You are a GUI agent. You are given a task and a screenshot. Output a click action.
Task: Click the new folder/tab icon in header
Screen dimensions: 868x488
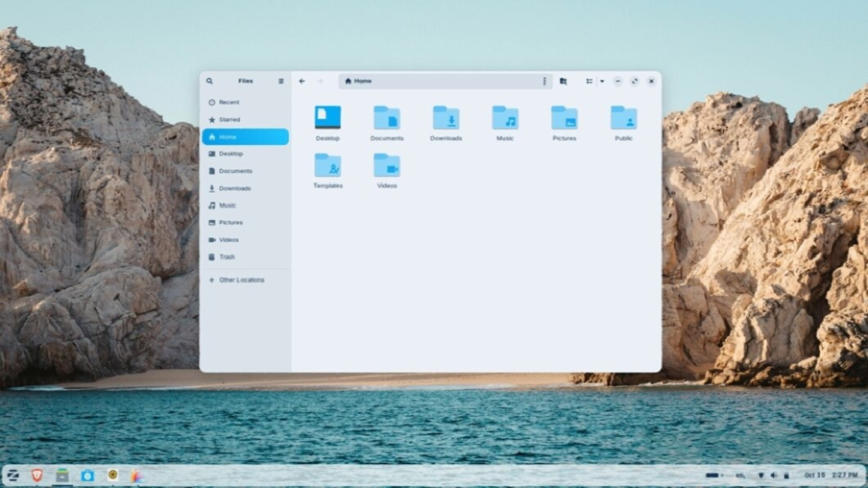[563, 81]
